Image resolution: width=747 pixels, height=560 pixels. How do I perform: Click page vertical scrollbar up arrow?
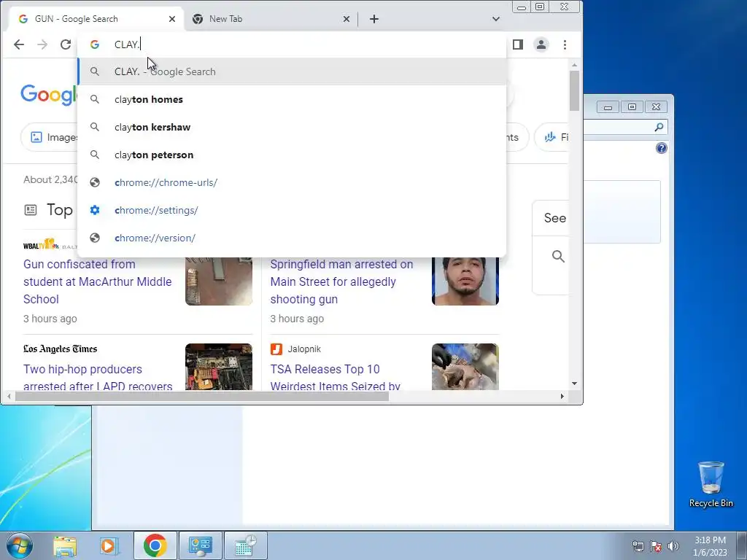point(574,65)
